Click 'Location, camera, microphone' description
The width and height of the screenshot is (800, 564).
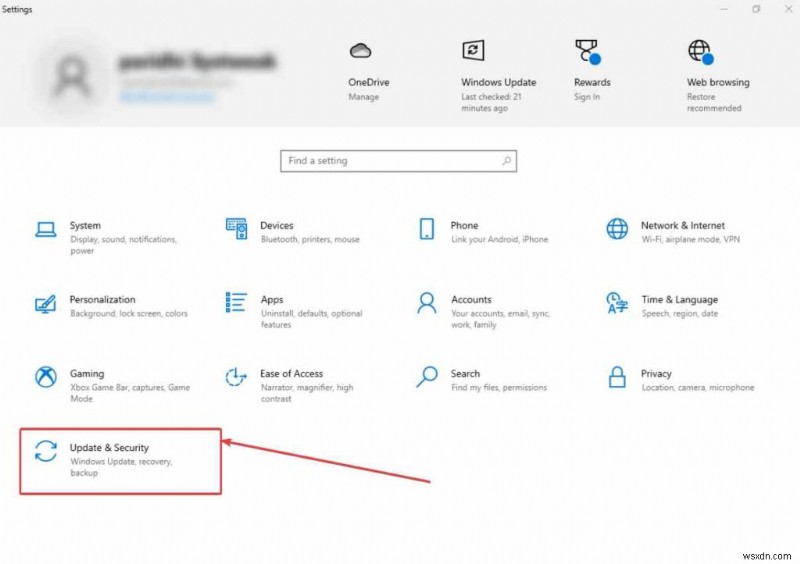click(697, 387)
